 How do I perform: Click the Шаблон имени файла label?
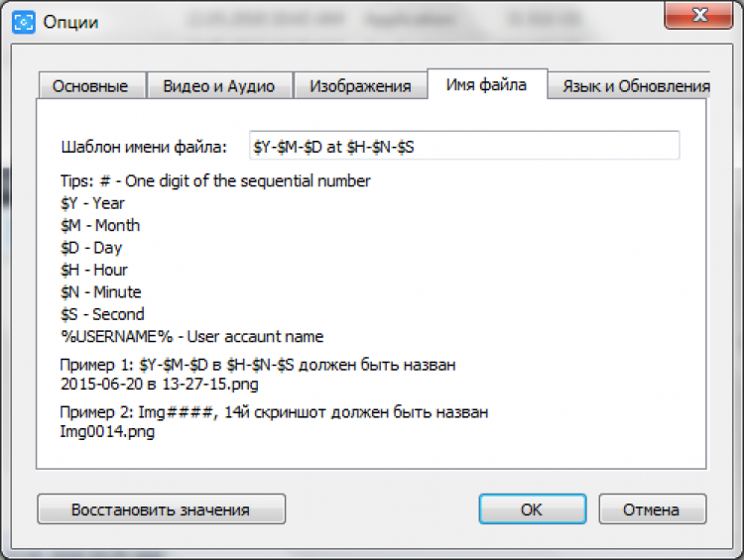(144, 147)
